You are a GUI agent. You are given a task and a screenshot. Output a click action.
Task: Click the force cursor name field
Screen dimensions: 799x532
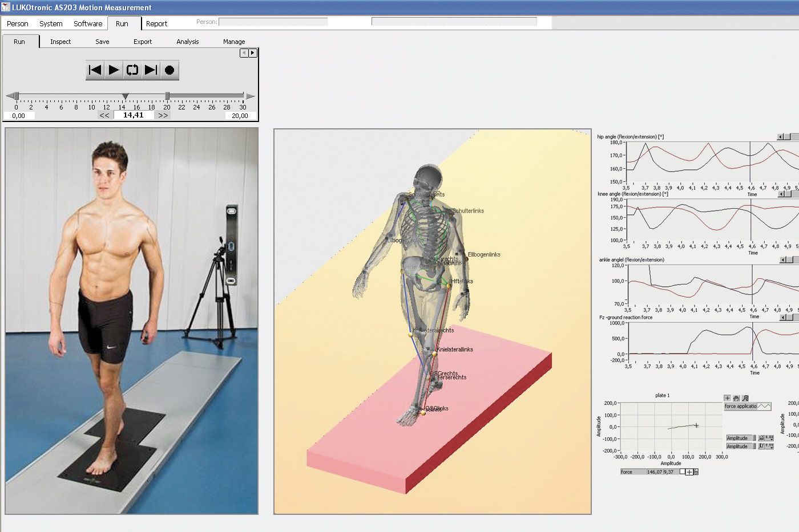pos(633,472)
